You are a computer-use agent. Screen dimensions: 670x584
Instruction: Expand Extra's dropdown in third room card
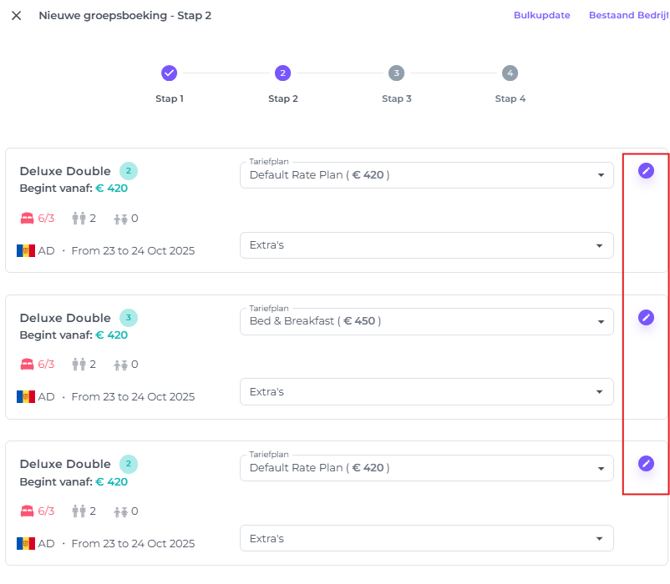426,538
